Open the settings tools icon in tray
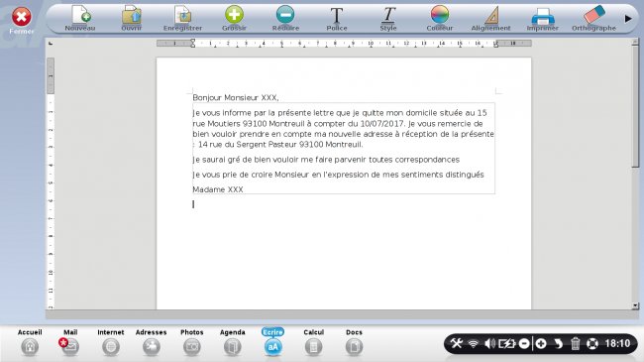 457,343
